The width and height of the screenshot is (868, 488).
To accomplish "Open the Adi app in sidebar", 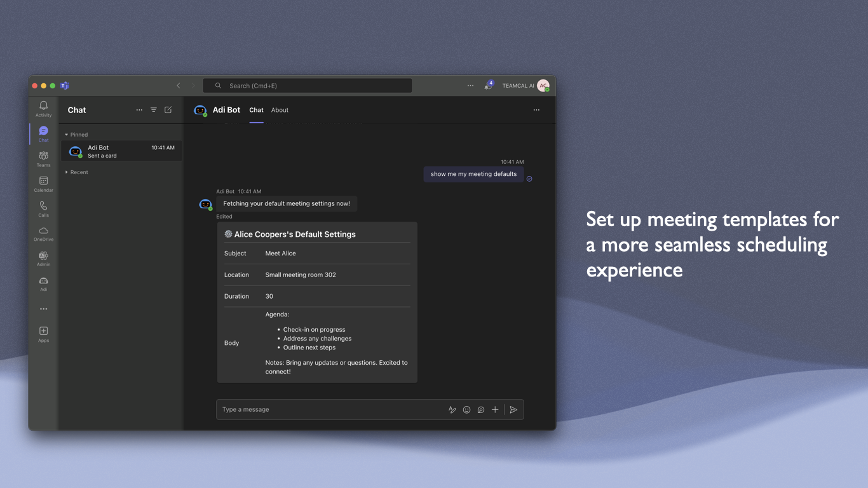I will 43,283.
